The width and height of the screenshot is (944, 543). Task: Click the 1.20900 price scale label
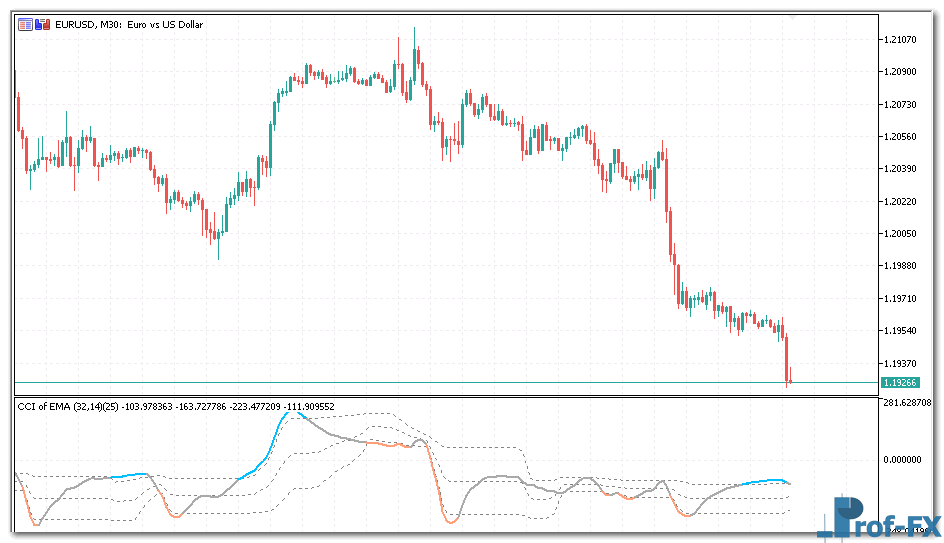902,72
